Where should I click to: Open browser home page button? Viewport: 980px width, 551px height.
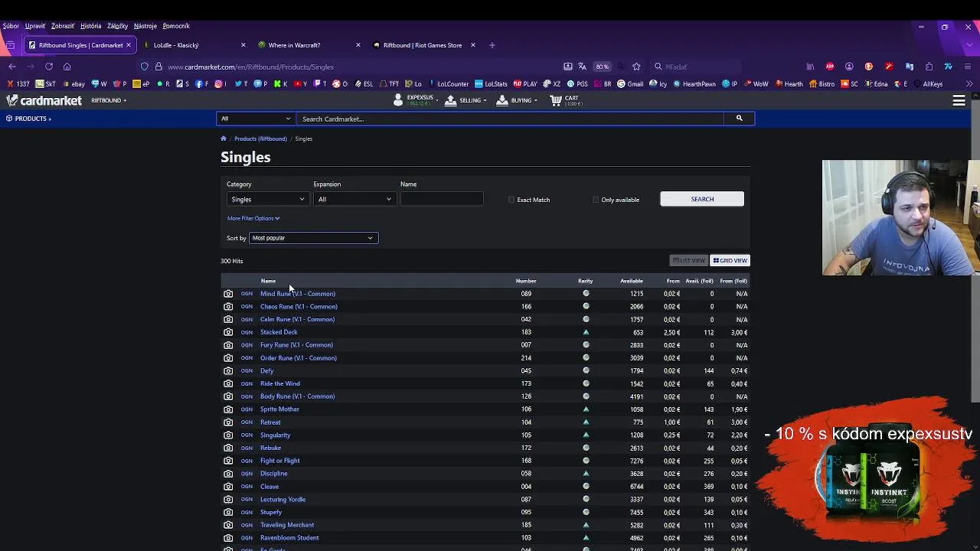coord(67,67)
